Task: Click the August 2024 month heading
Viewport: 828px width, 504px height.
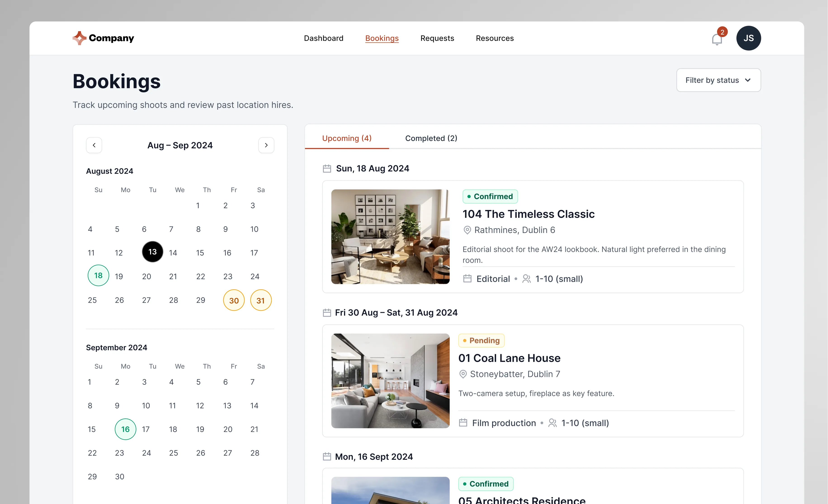Action: (x=110, y=171)
